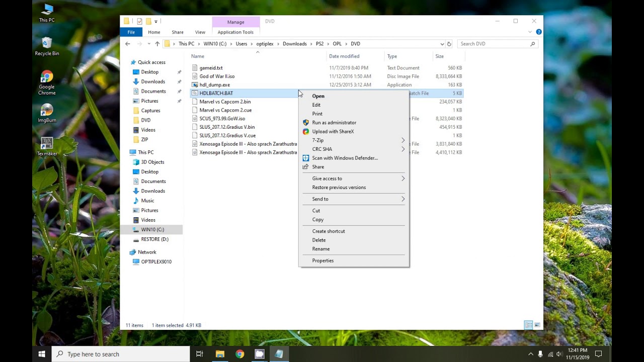Switch to the Home ribbon tab

pyautogui.click(x=154, y=32)
